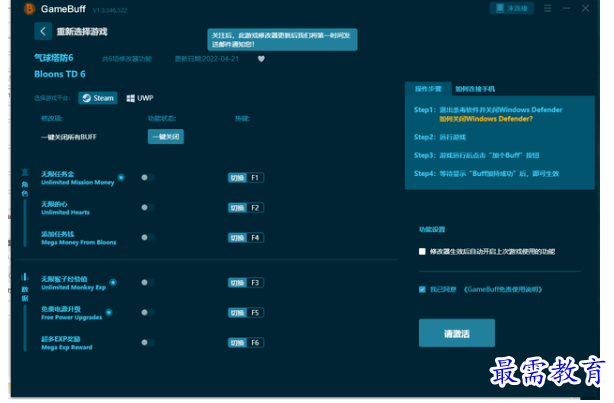The image size is (614, 403).
Task: Close the GameBuff window
Action: pos(585,8)
